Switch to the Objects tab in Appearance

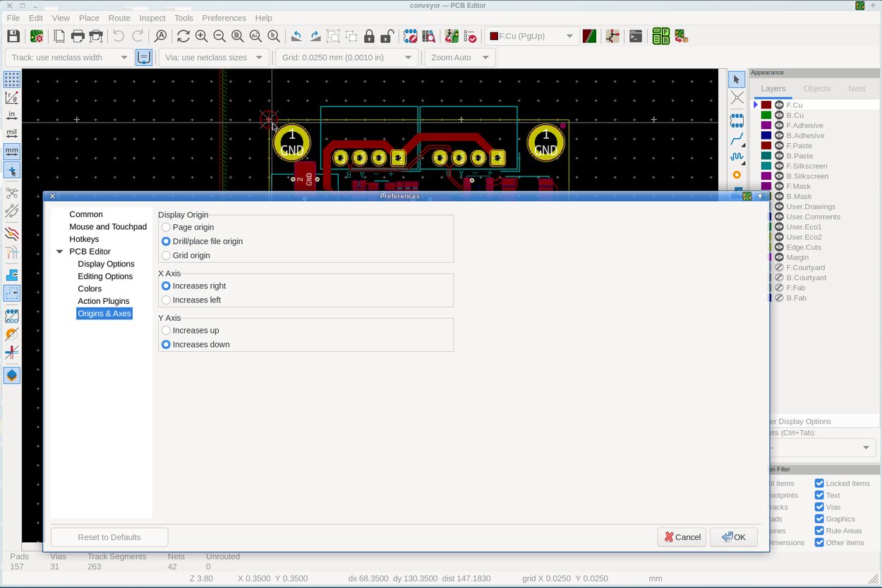(x=816, y=88)
